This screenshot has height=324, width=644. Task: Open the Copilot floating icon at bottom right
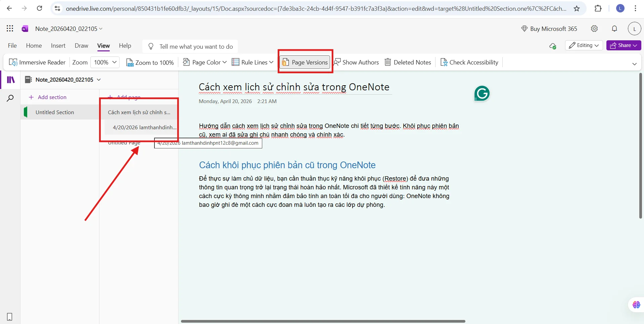click(x=636, y=305)
